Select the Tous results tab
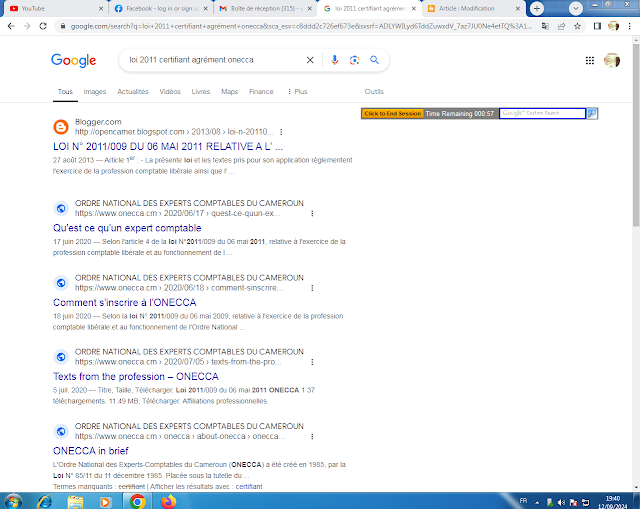Viewport: 640px width, 509px height. 65,91
